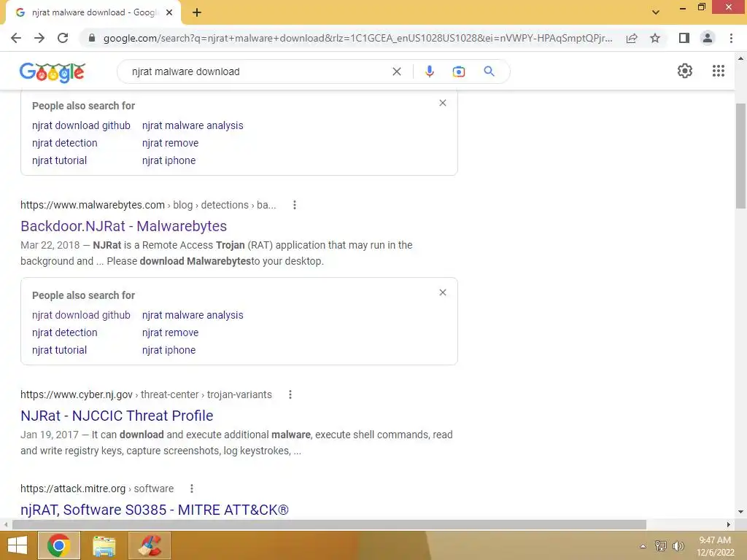Click the scroll up arrow

[x=740, y=58]
